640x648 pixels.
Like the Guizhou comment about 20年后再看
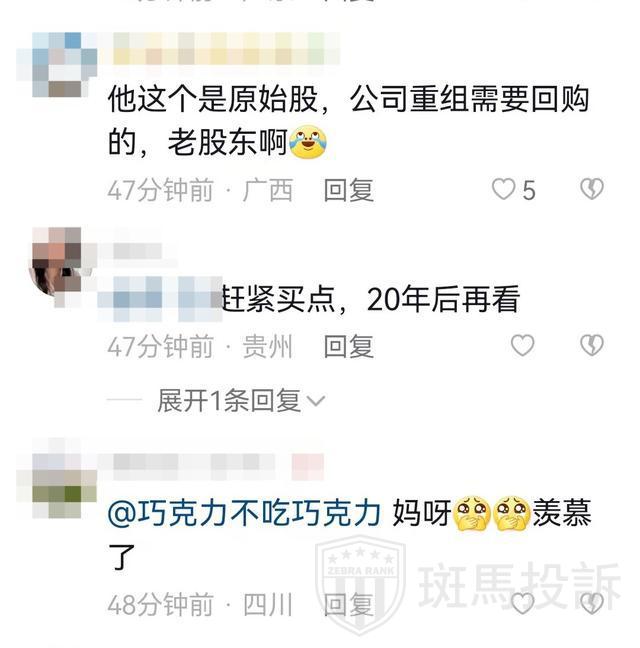pyautogui.click(x=523, y=345)
